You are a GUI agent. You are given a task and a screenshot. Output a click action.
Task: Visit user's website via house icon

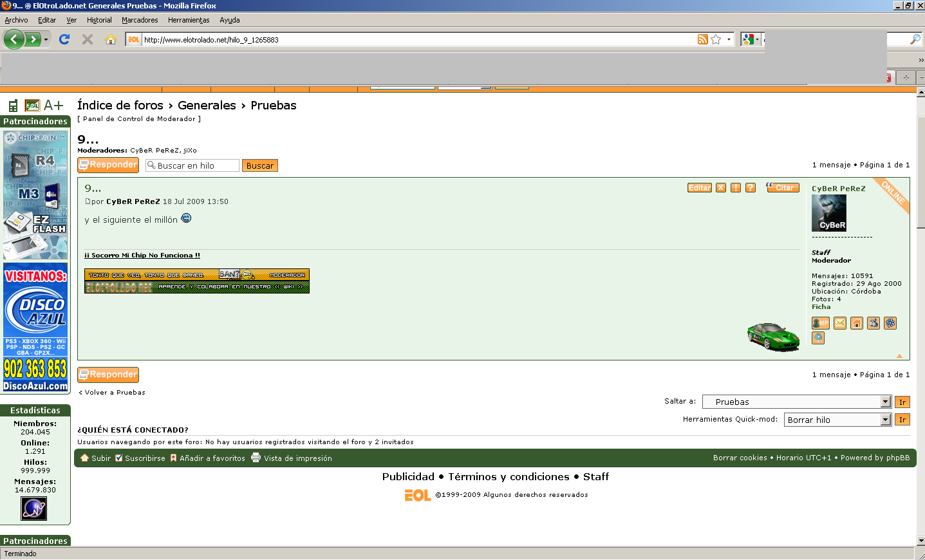pyautogui.click(x=857, y=323)
